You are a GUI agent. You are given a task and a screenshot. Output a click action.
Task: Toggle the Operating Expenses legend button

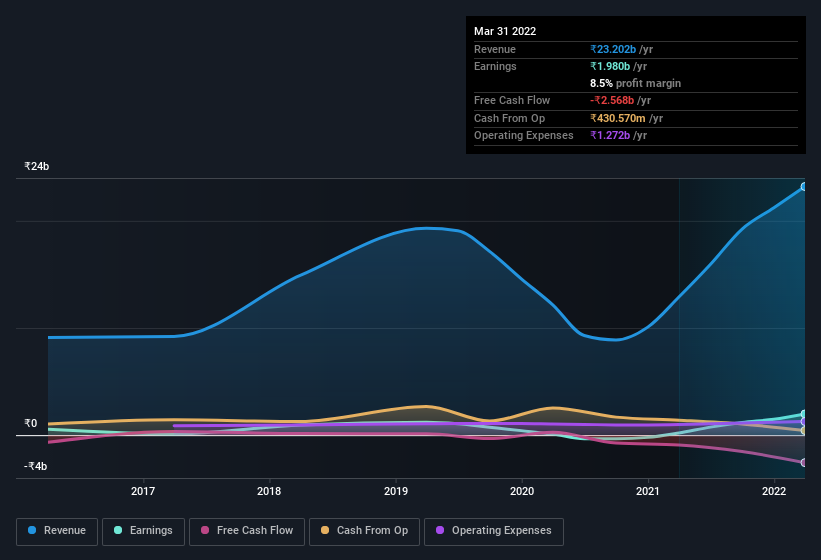tap(493, 531)
